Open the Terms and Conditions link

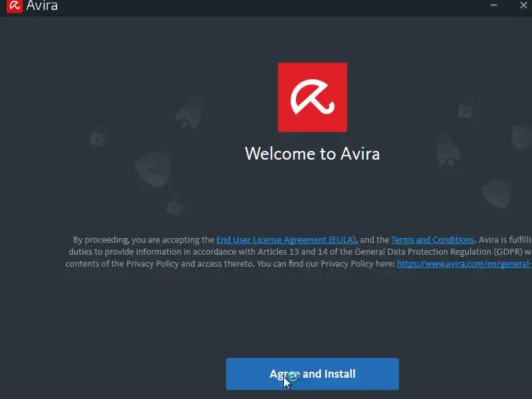pos(433,240)
